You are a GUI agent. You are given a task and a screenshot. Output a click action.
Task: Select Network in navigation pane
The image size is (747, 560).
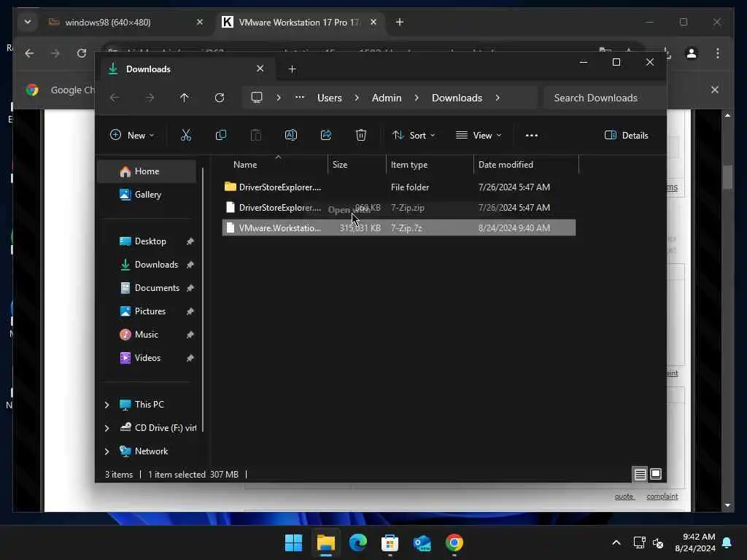tap(151, 451)
